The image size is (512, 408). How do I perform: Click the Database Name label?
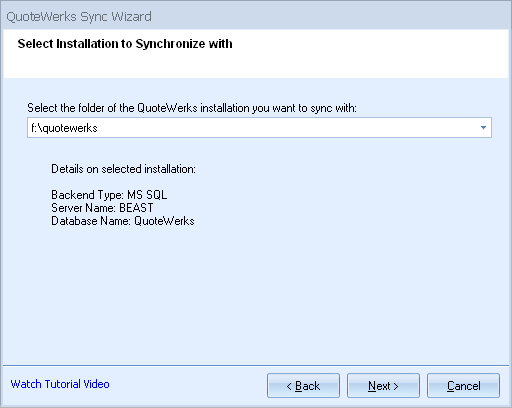point(91,221)
